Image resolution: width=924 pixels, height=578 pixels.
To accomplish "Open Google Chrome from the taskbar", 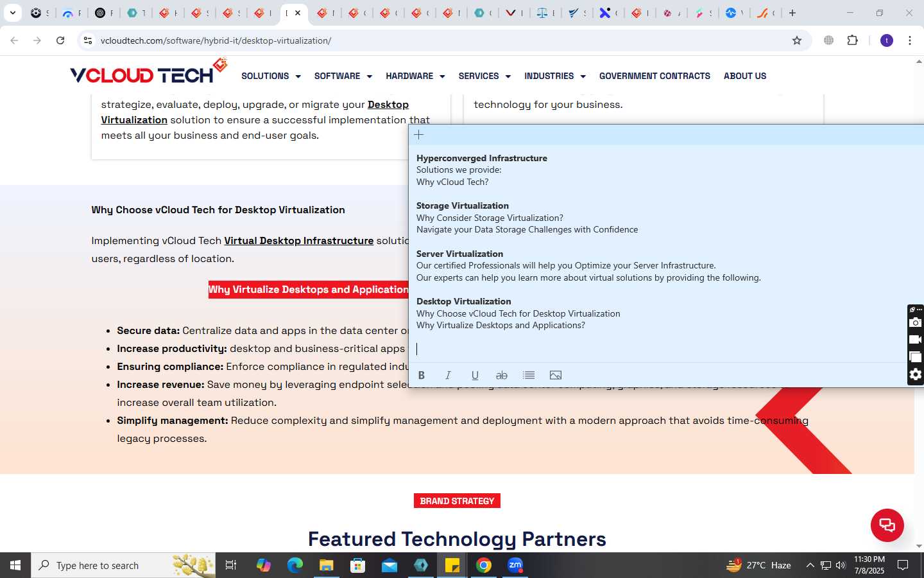I will point(483,565).
